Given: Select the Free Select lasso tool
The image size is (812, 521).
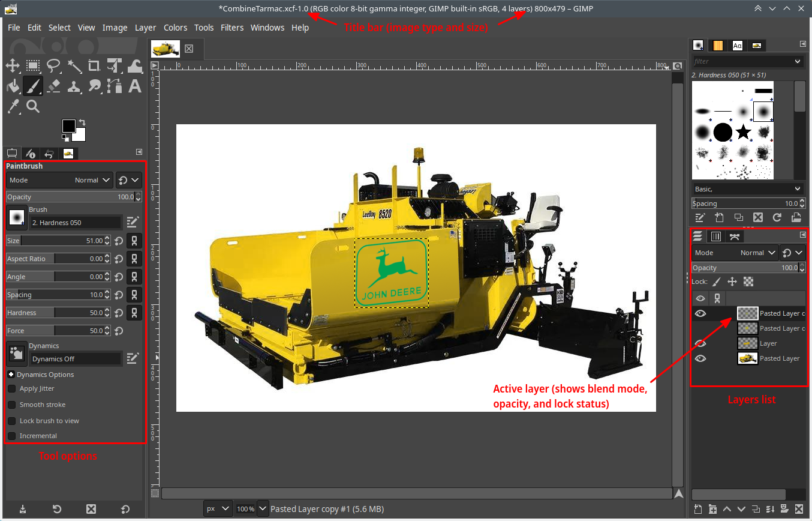Looking at the screenshot, I should (x=53, y=65).
